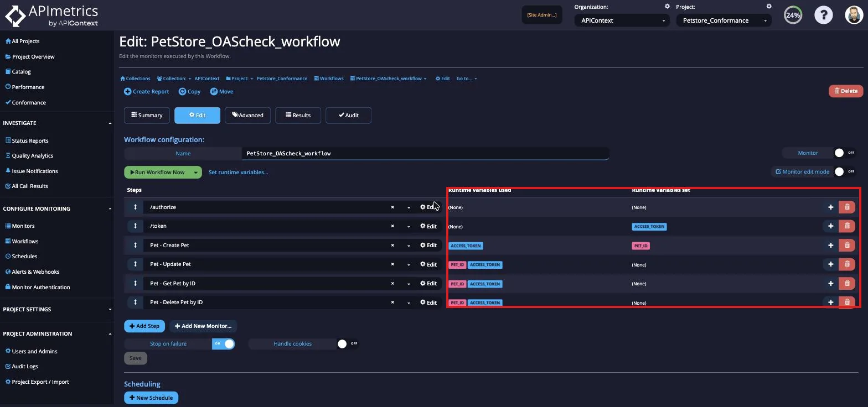
Task: Add a step after /token with plus icon
Action: [x=830, y=226]
